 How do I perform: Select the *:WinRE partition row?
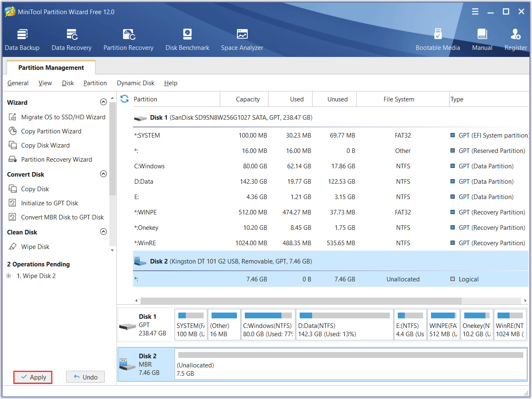(331, 243)
